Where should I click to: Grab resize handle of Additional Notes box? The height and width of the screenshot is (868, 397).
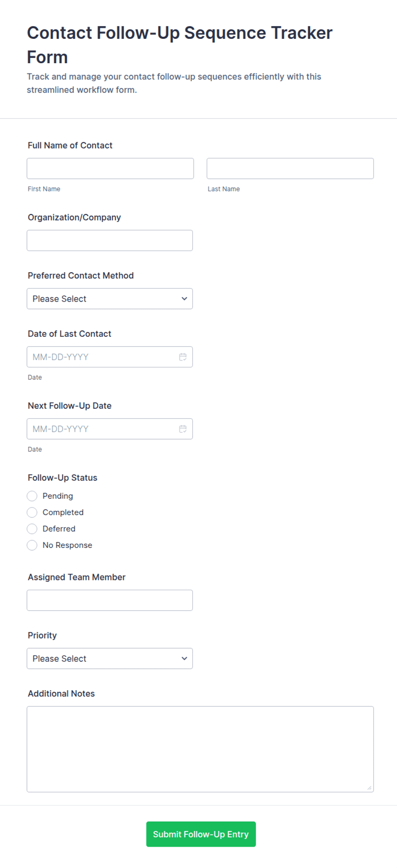pos(369,788)
